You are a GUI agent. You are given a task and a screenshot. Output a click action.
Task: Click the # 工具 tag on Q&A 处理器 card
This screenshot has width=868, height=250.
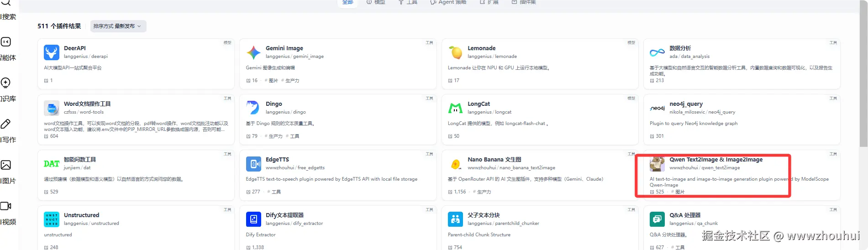(678, 247)
